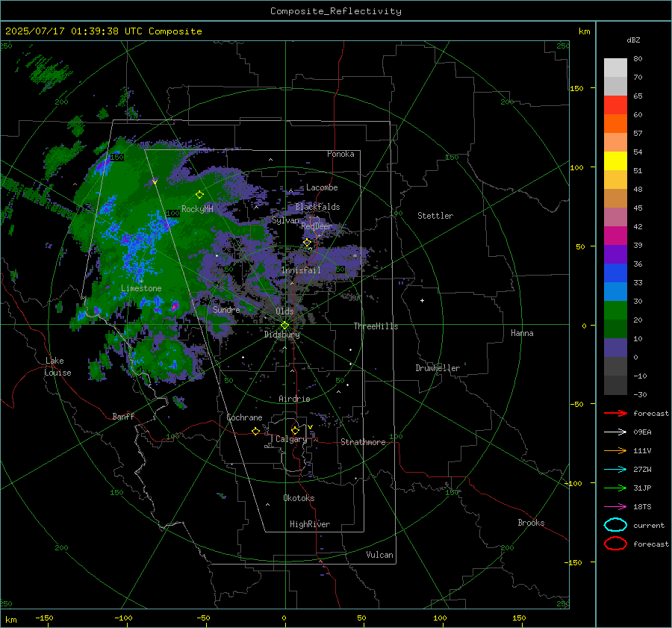This screenshot has width=672, height=628.
Task: Click the Lake Louise label
Action: tap(58, 367)
